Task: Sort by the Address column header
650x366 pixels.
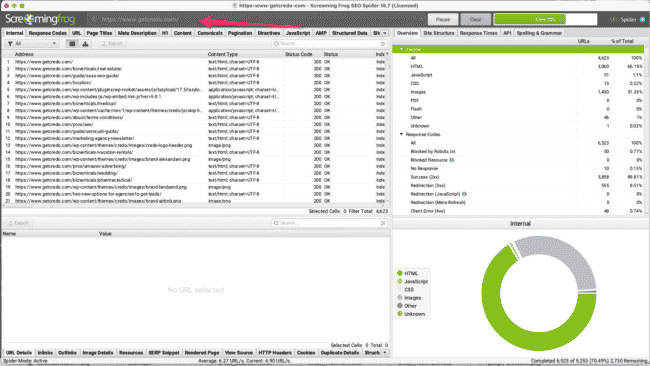Action: pos(24,54)
